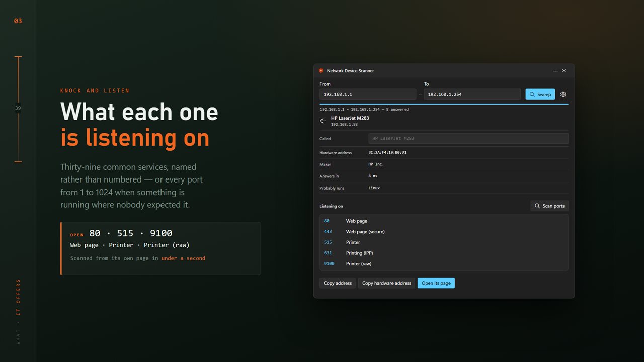This screenshot has height=362, width=644.
Task: Click the 192.168.1.58 device address text
Action: click(x=344, y=124)
